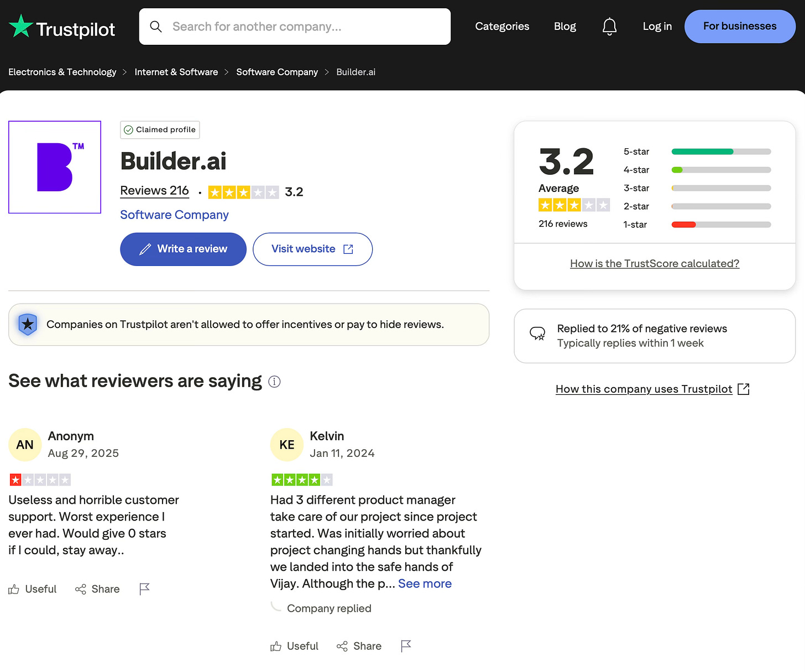Click the Builder.ai company logo
805x672 pixels.
click(x=55, y=167)
